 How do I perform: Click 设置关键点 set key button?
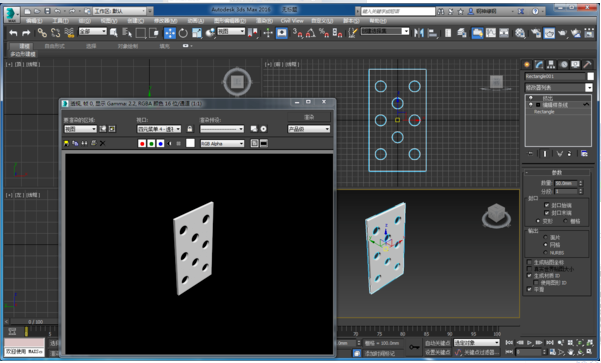click(x=437, y=352)
